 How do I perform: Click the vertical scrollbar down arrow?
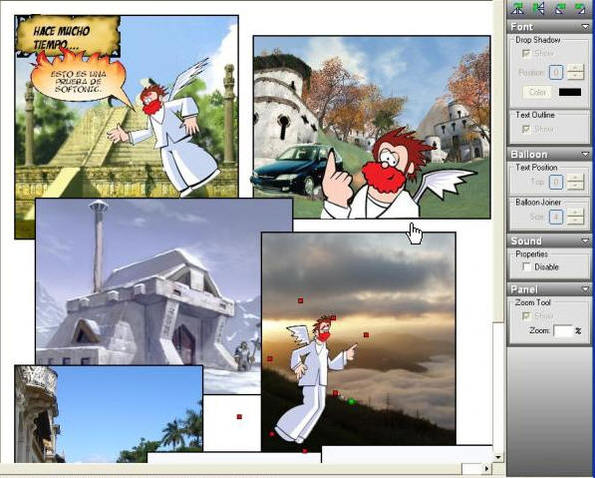(498, 457)
